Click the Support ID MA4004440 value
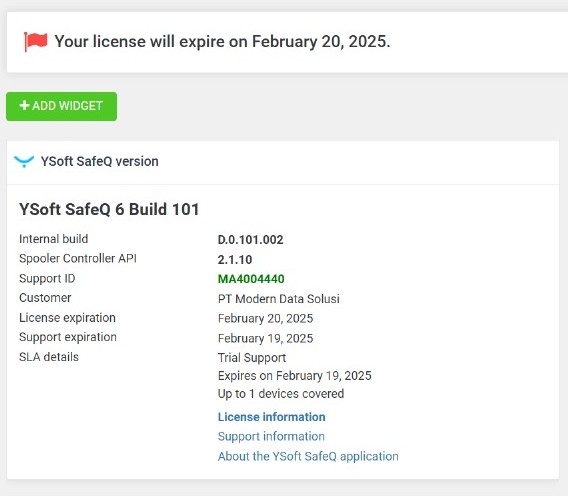Image resolution: width=568 pixels, height=496 pixels. click(x=251, y=279)
